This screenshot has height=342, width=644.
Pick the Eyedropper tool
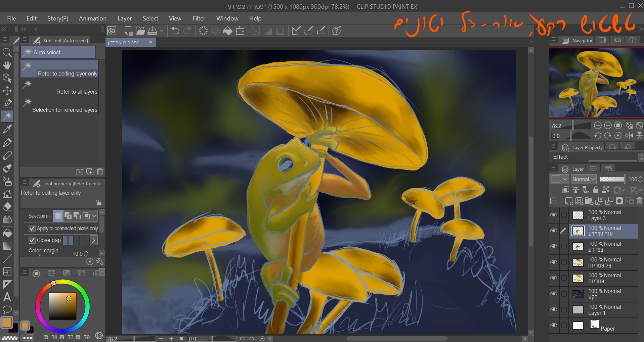7,129
